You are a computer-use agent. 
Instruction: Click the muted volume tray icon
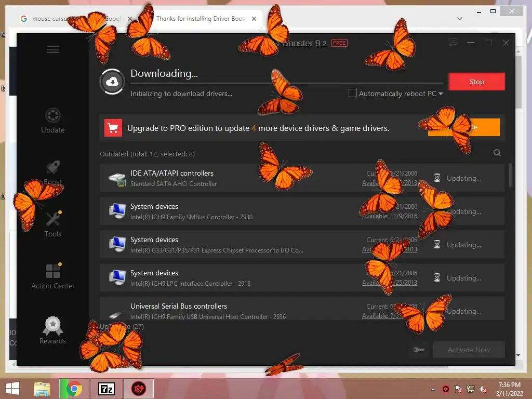(x=483, y=389)
